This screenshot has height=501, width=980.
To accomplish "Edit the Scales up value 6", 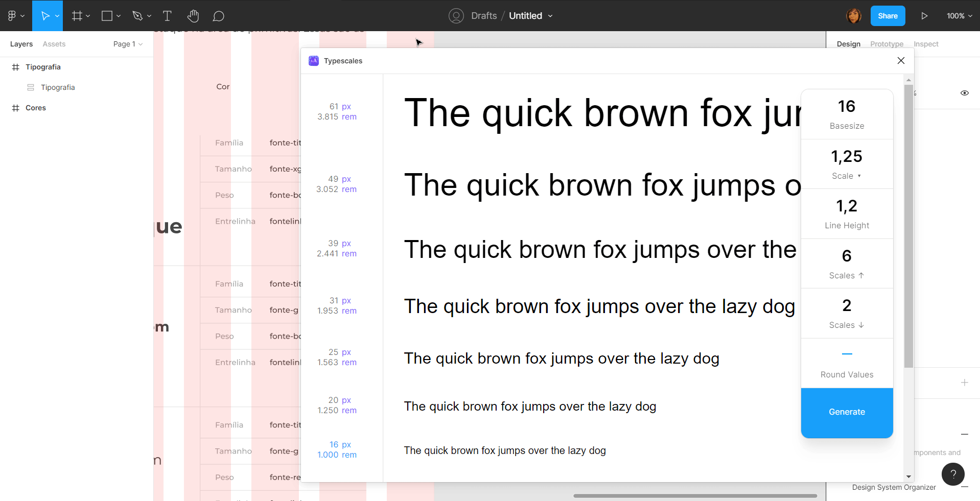I will click(x=847, y=255).
